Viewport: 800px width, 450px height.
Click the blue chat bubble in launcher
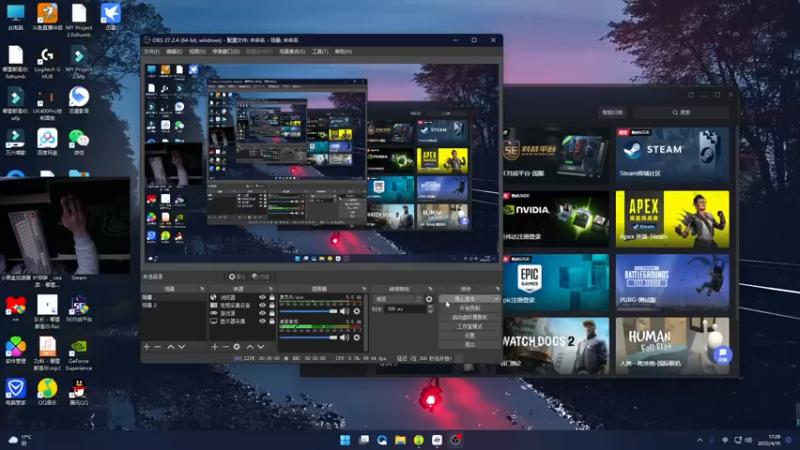(722, 355)
